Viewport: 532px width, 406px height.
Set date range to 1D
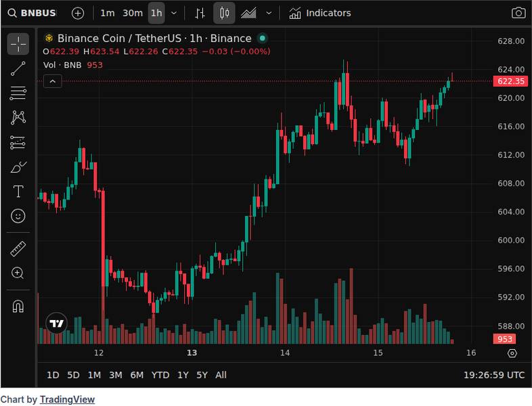(53, 375)
